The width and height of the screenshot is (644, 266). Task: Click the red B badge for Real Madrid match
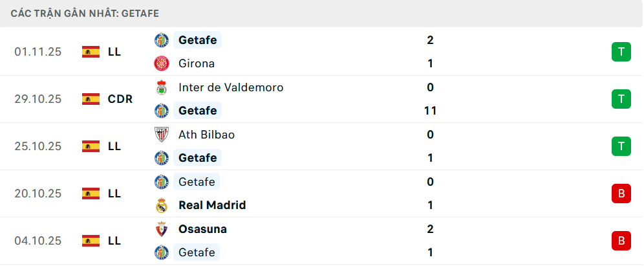coord(621,194)
